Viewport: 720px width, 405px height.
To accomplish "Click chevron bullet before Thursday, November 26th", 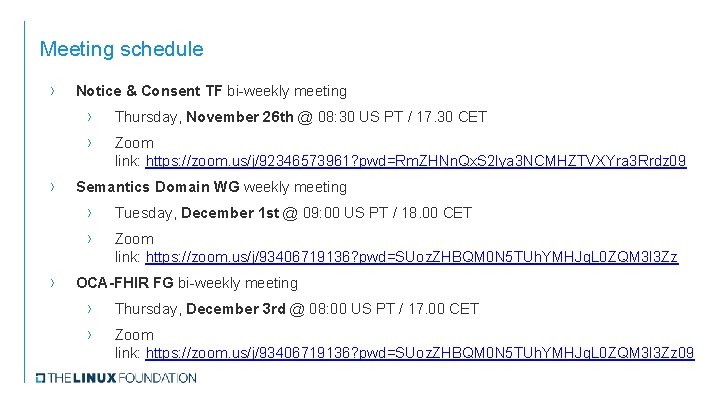I will click(x=90, y=117).
